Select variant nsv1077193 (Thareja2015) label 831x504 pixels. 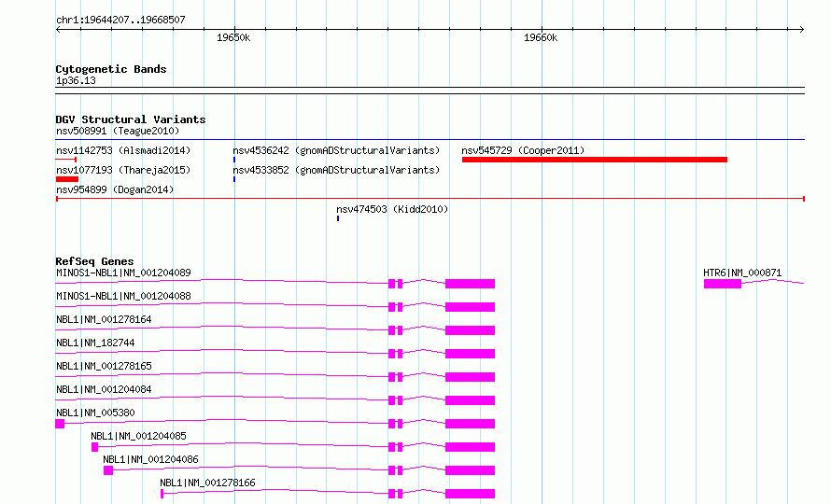[123, 170]
